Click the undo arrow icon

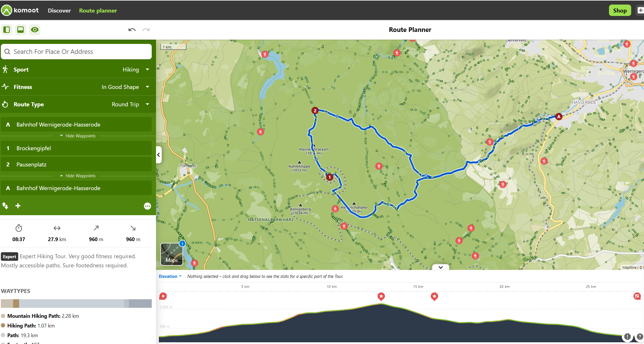click(132, 30)
